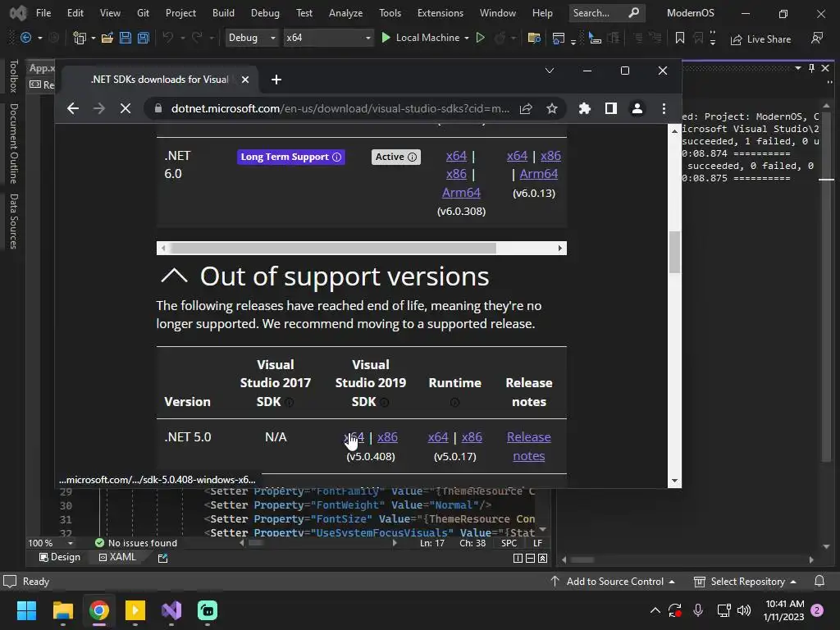Open .NET 5.0 Release notes link
This screenshot has height=630, width=840.
529,446
